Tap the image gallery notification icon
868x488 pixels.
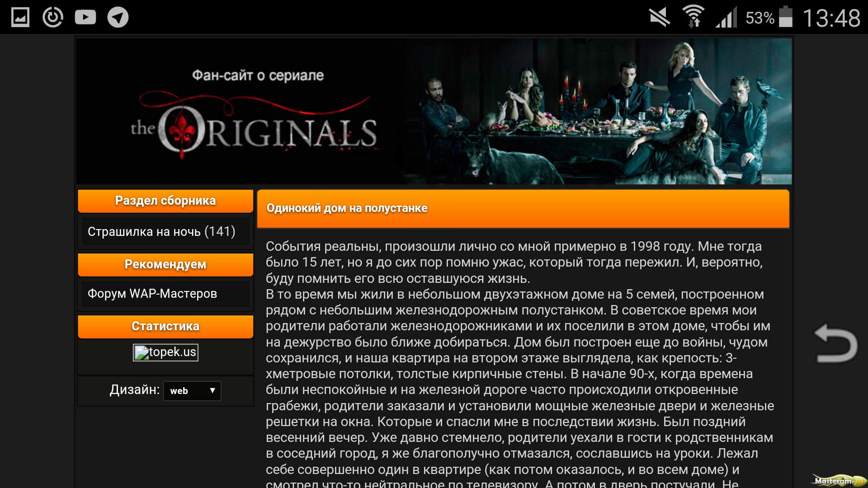(20, 17)
